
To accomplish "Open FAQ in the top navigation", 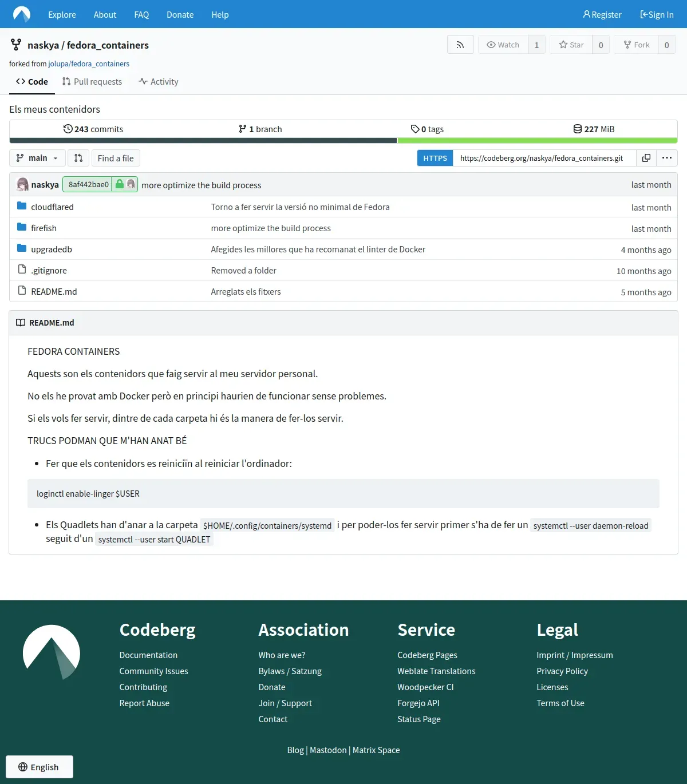I will click(141, 14).
